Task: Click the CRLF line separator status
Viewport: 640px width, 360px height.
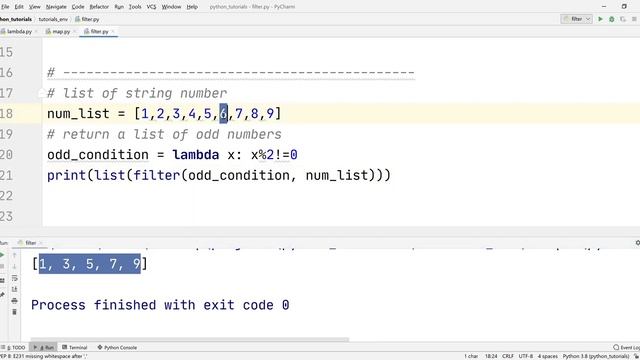Action: tap(508, 356)
